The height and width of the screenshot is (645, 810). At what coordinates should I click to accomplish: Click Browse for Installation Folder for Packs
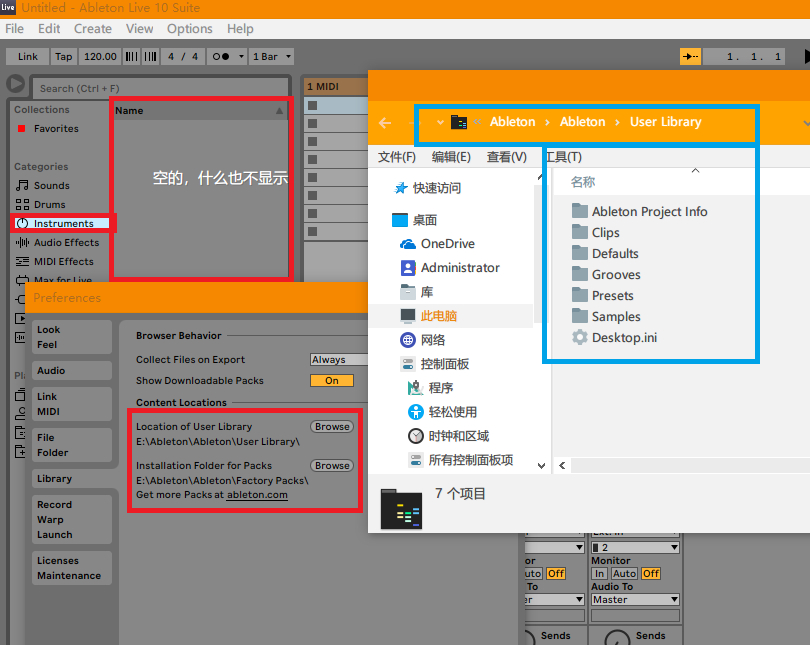point(332,465)
